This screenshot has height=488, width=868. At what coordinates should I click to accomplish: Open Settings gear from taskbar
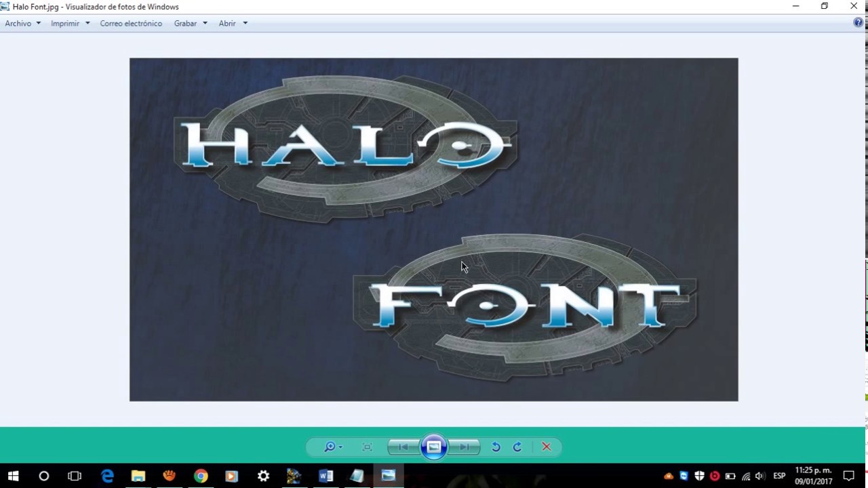tap(263, 476)
